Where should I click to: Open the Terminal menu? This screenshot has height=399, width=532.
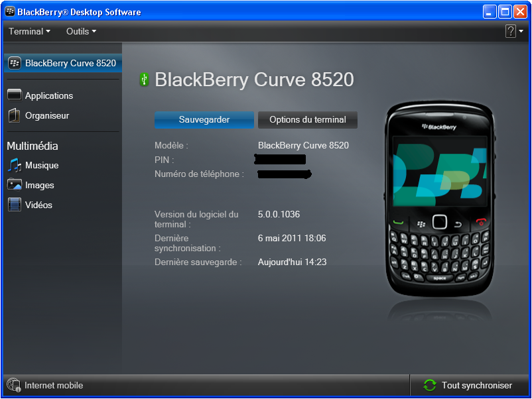[29, 32]
